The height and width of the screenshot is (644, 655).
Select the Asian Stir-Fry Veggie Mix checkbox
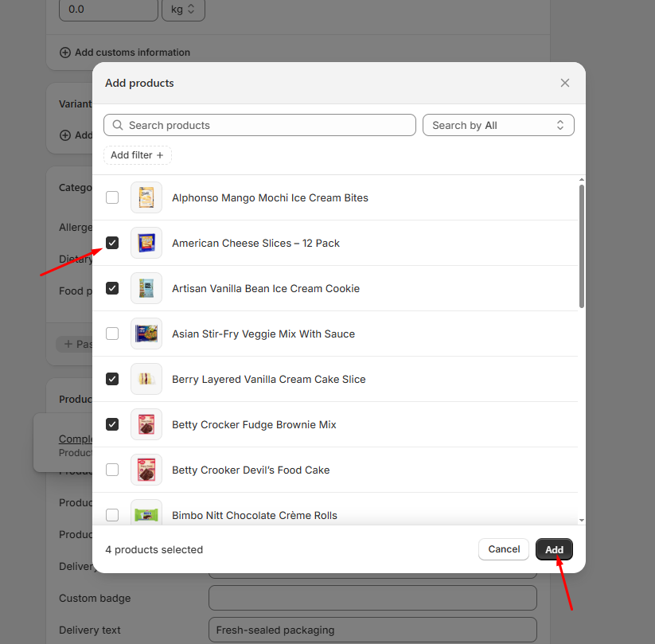click(x=112, y=334)
